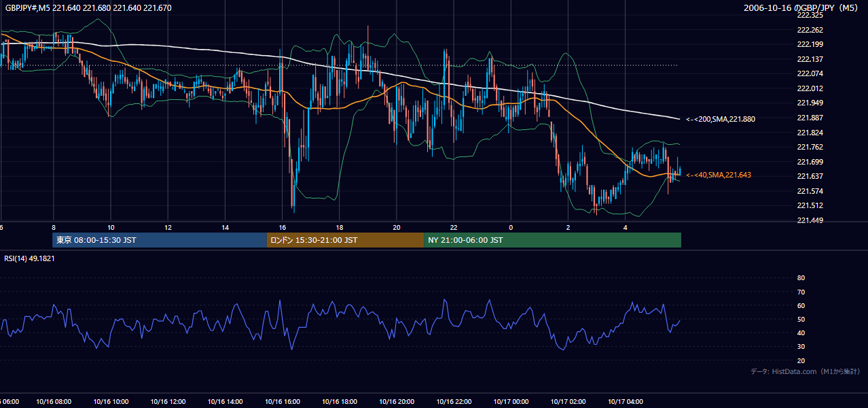The height and width of the screenshot is (408, 868).
Task: Click the 10/16 22:00 time axis label
Action: [454, 402]
